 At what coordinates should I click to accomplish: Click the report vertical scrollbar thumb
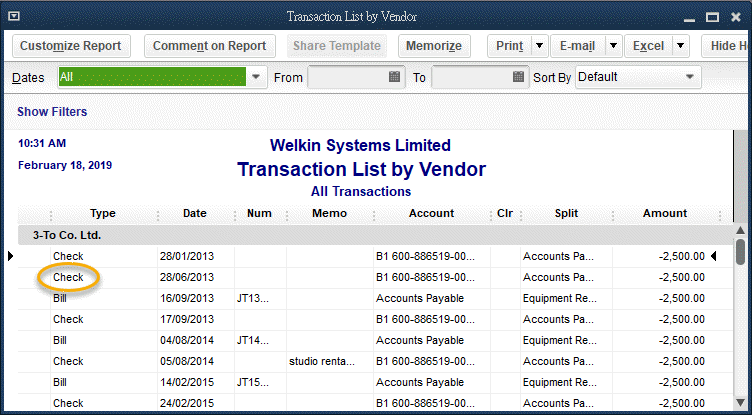[x=741, y=251]
